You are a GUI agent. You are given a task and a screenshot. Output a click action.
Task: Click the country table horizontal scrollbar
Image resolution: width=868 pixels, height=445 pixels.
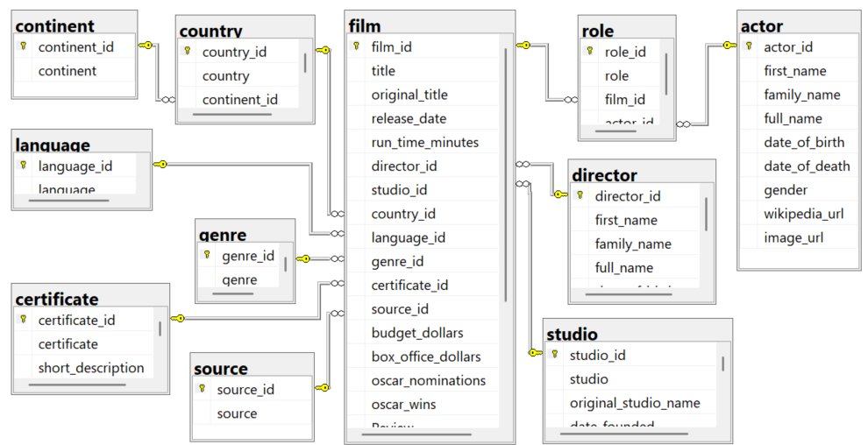point(232,115)
